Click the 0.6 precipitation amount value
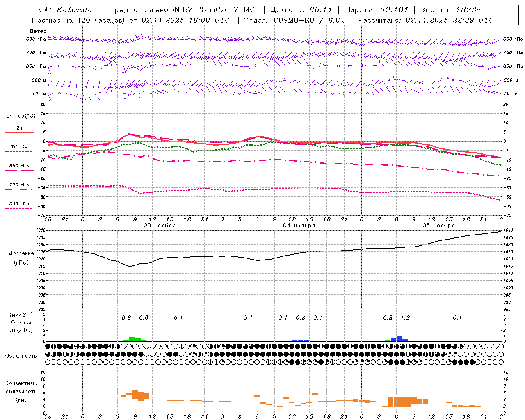The height and width of the screenshot is (420, 525). tap(144, 317)
